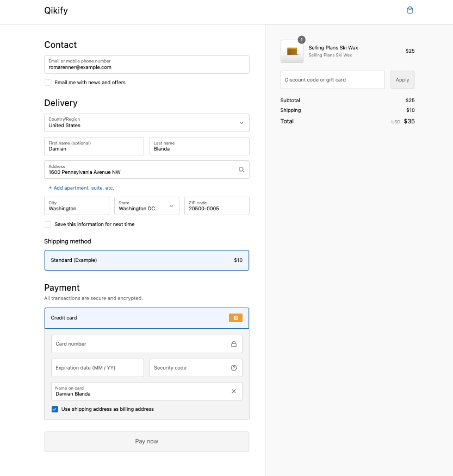The image size is (453, 476).
Task: Select the Standard (Example) shipping method
Action: point(147,260)
